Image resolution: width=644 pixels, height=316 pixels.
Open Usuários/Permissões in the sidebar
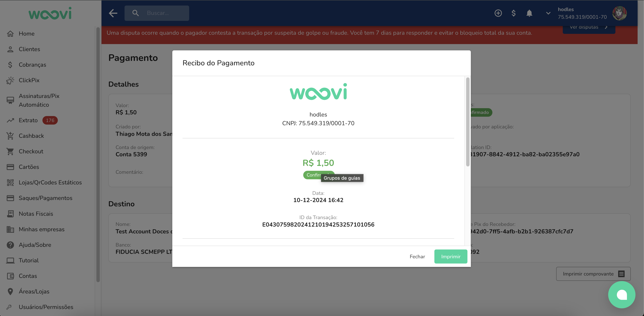click(x=46, y=307)
